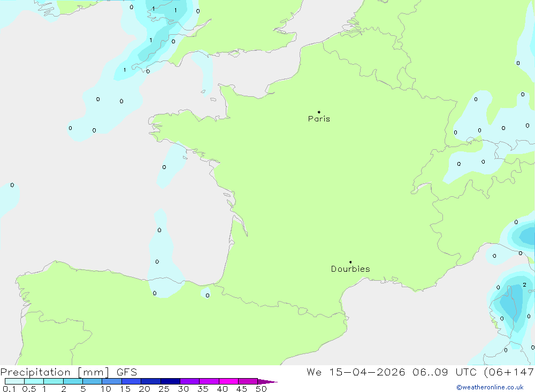The width and height of the screenshot is (535, 392).
Task: Click the 25–30 mm legend swatch
Action: [x=170, y=381]
